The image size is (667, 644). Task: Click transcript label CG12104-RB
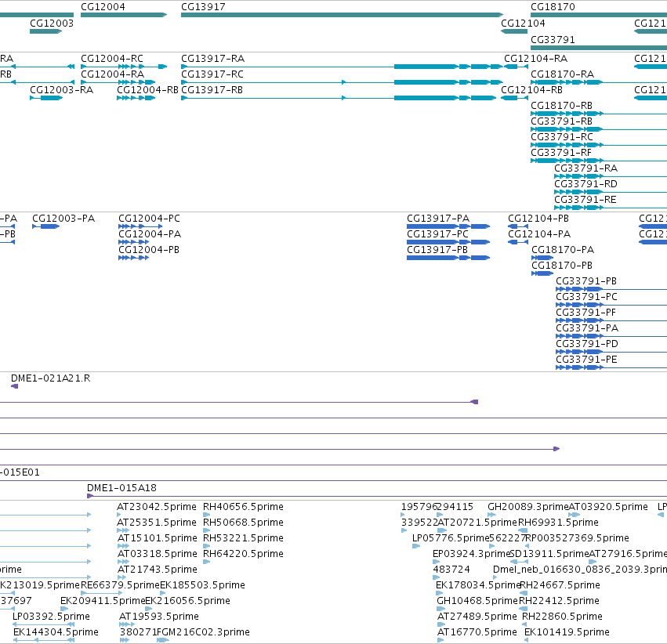(x=531, y=90)
